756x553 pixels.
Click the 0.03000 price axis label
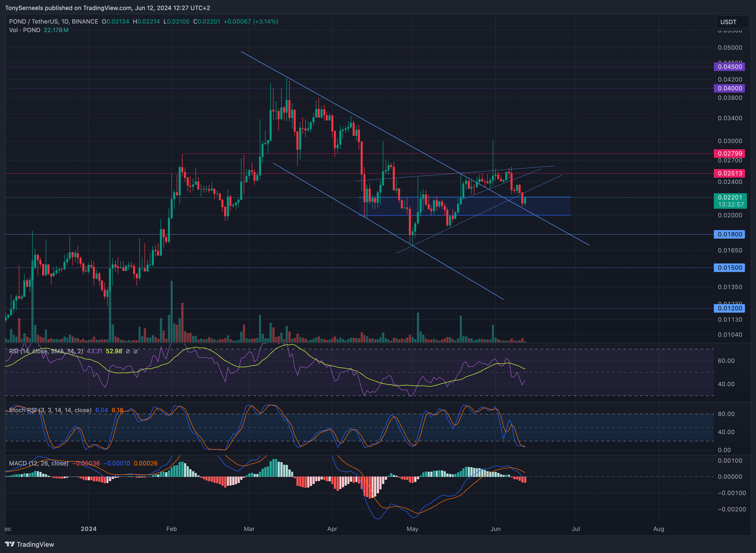(730, 141)
